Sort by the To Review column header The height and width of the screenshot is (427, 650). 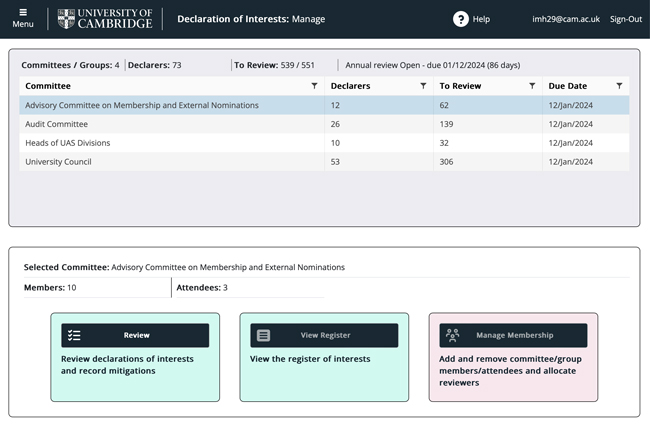point(460,86)
